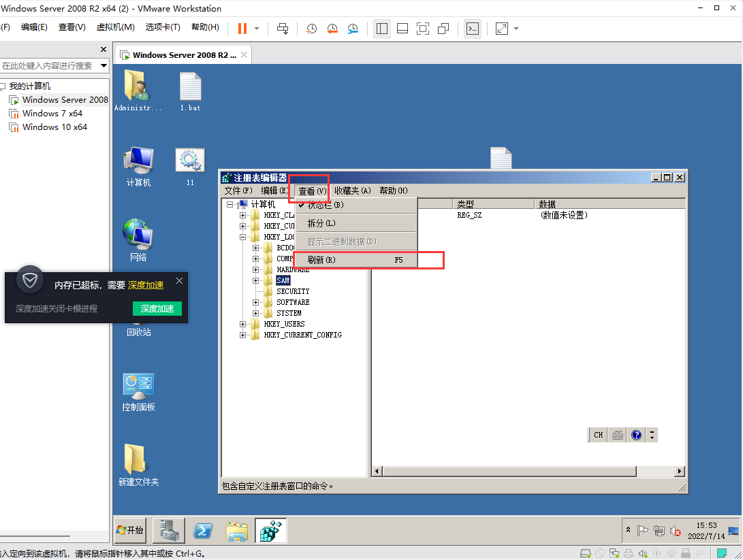Select the 1.bat file on the desktop
Image resolution: width=743 pixels, height=560 pixels.
[190, 91]
